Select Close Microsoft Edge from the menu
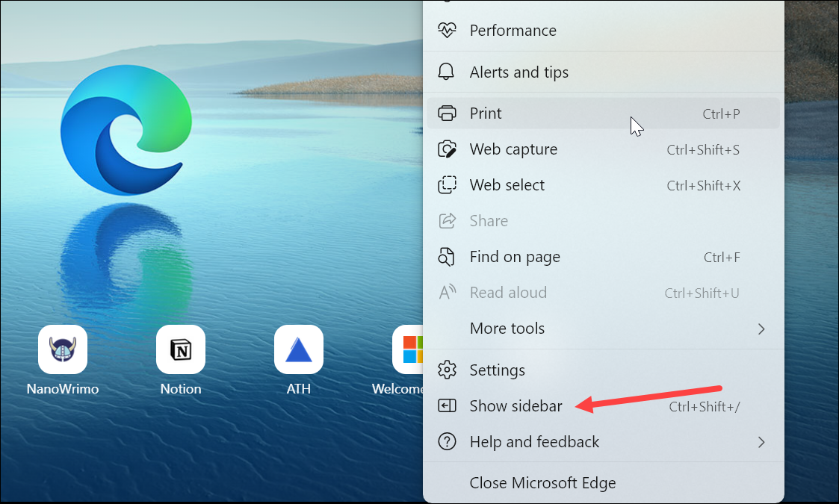Screen dimensions: 839x504 pos(542,482)
